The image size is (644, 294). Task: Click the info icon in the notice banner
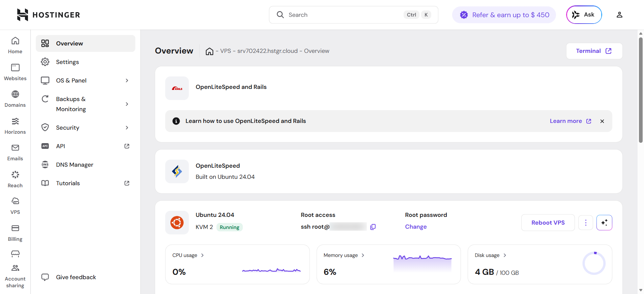[176, 121]
